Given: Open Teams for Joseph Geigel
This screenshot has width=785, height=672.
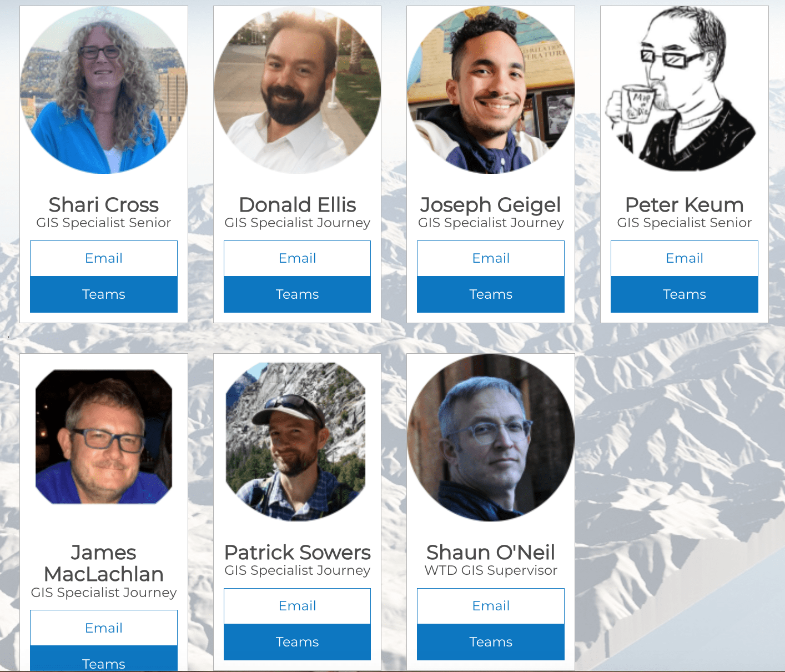Looking at the screenshot, I should point(491,294).
